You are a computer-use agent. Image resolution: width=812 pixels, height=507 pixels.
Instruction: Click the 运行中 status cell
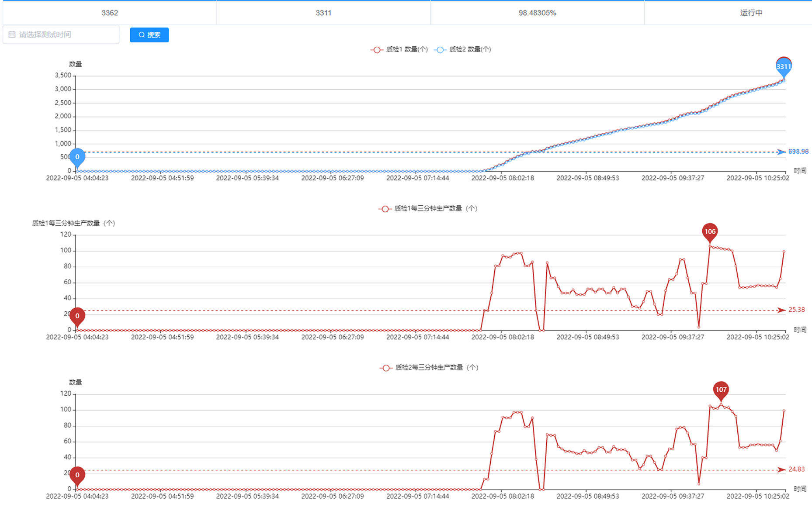coord(751,13)
